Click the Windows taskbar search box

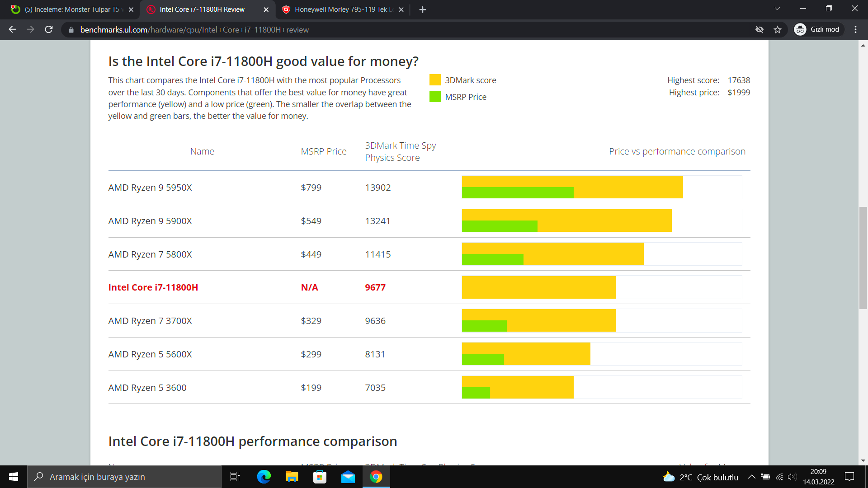124,477
